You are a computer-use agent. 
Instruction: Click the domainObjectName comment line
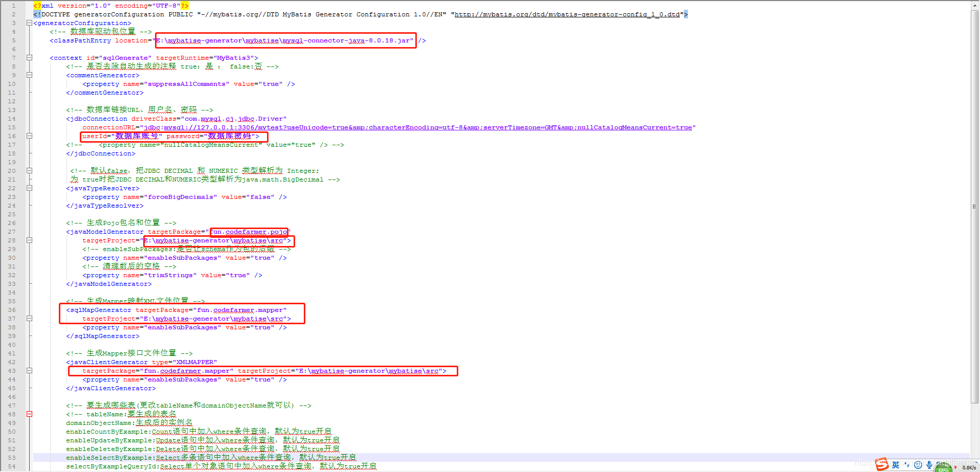click(x=129, y=423)
